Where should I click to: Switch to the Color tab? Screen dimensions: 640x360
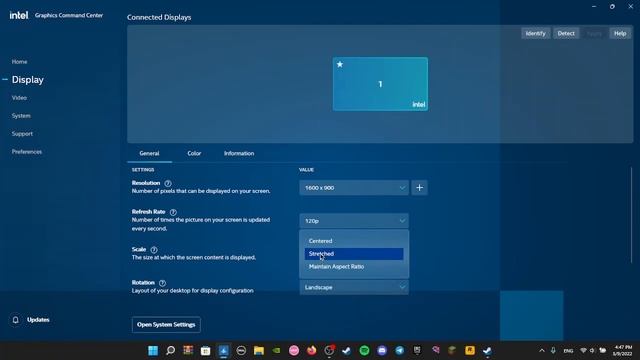point(194,153)
